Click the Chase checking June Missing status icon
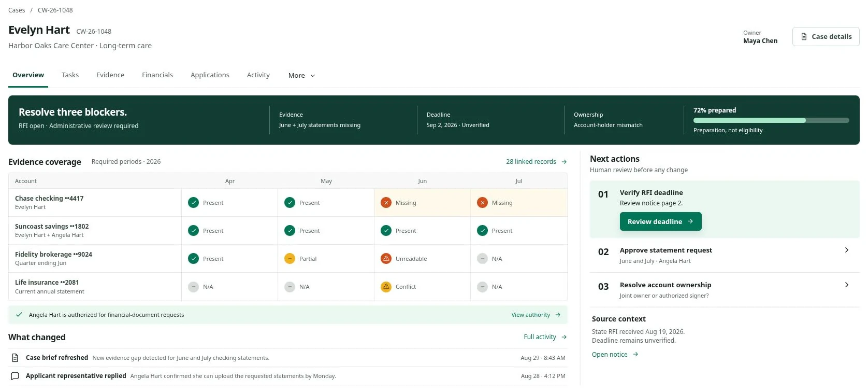This screenshot has height=392, width=868. [x=386, y=203]
